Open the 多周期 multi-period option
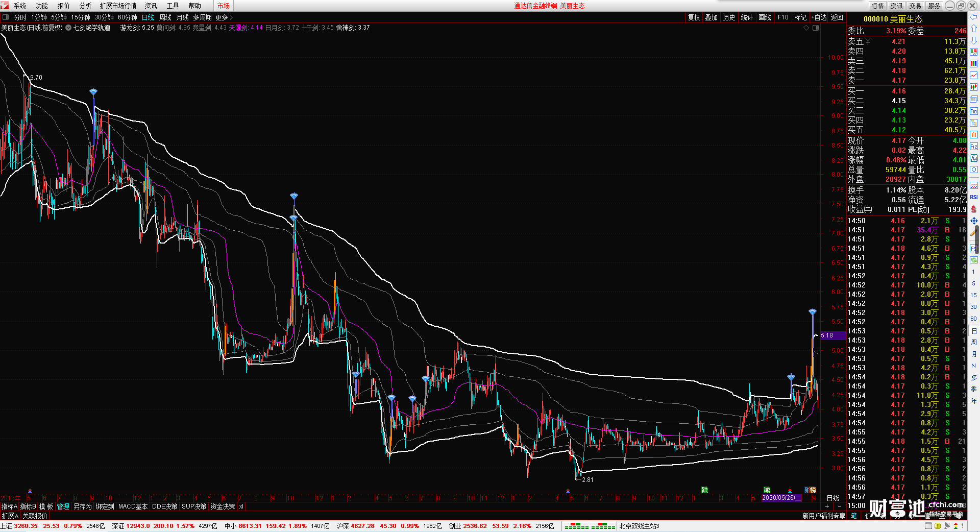The image size is (980, 532). click(202, 17)
